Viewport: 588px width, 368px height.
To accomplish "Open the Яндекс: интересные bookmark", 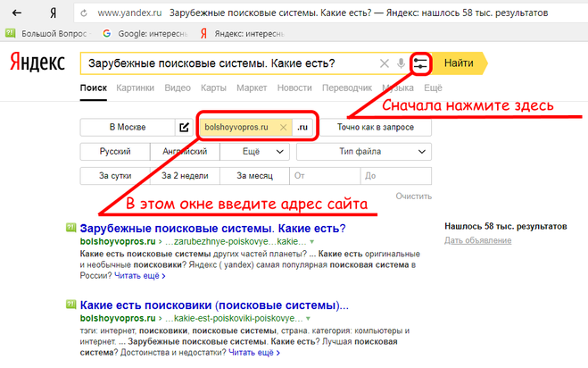I will pos(243,34).
